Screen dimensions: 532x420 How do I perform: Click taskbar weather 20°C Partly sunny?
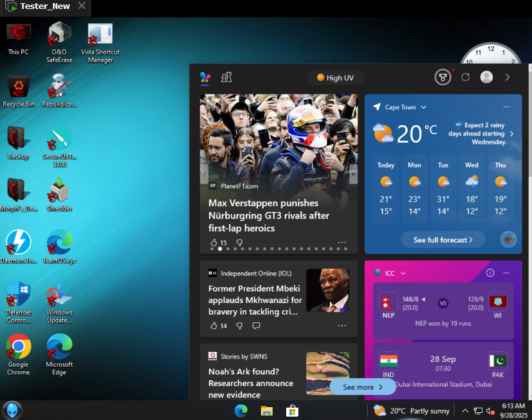pos(411,411)
